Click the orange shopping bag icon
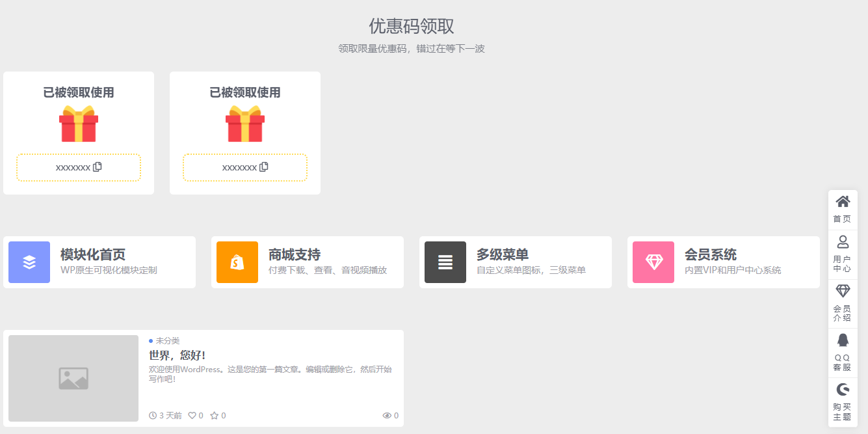 [x=237, y=262]
